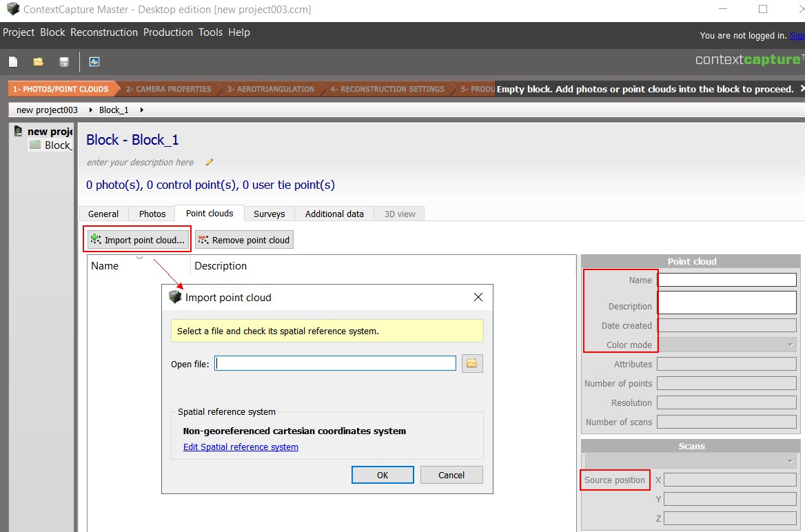Viewport: 805px width, 532px height.
Task: Open the Project menu
Action: 19,32
